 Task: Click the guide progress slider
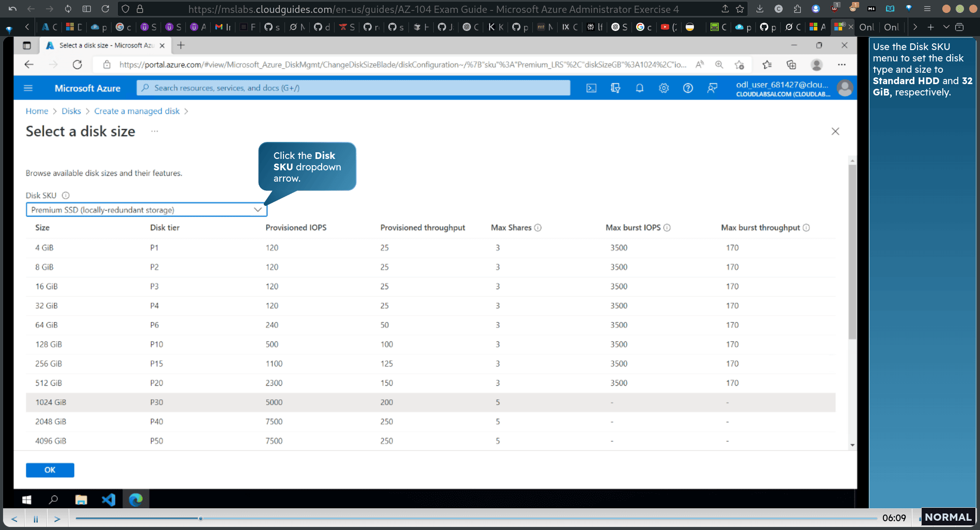(476, 518)
